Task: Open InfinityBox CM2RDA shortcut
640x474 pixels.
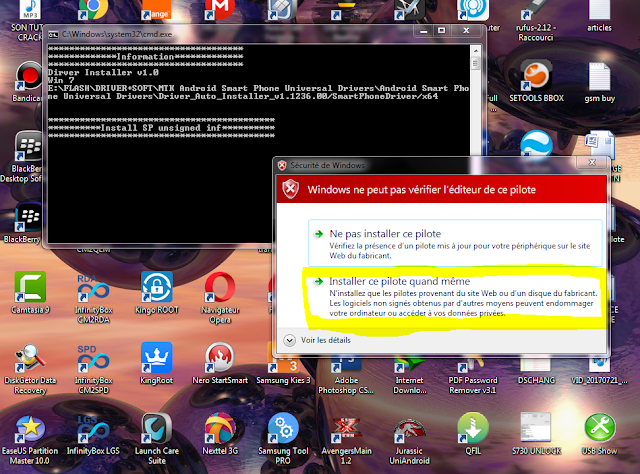Action: pos(93,298)
